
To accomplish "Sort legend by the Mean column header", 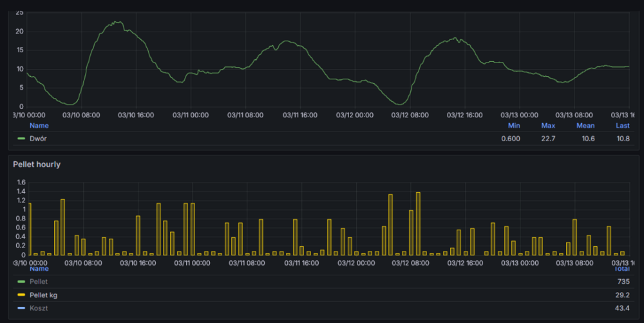I will click(585, 126).
